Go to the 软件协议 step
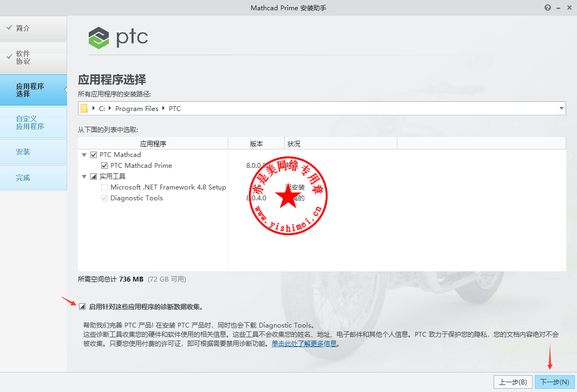 [x=34, y=57]
